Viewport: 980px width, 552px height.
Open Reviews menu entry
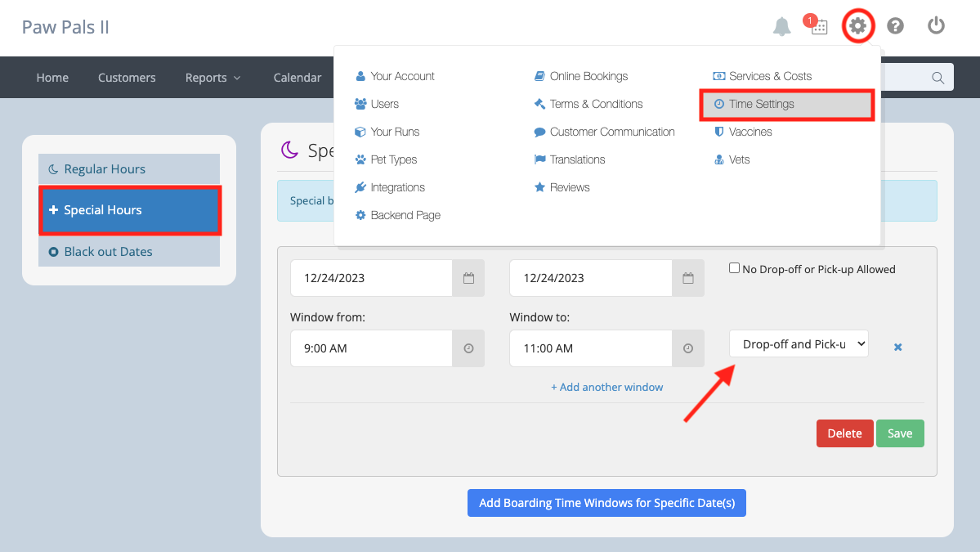pyautogui.click(x=562, y=187)
